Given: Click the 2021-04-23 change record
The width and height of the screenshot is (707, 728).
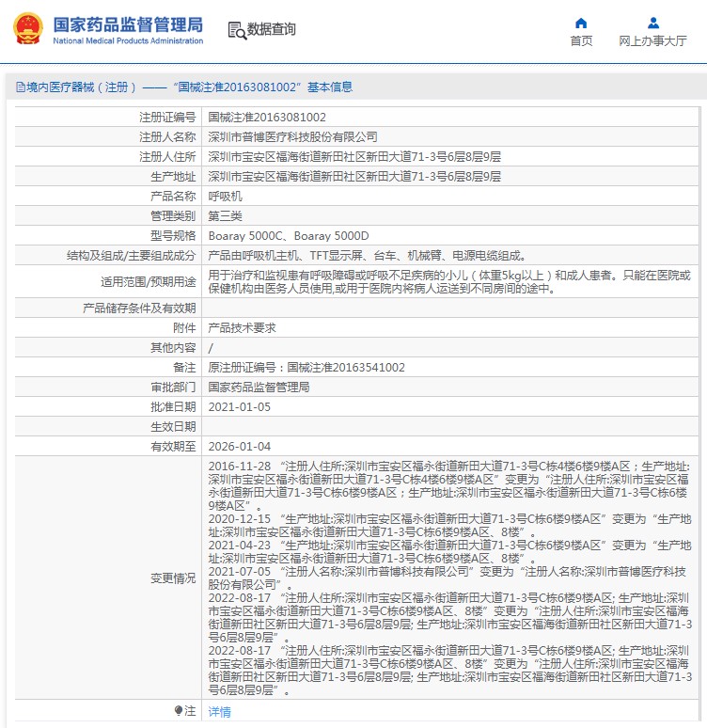Looking at the screenshot, I should pyautogui.click(x=449, y=551).
